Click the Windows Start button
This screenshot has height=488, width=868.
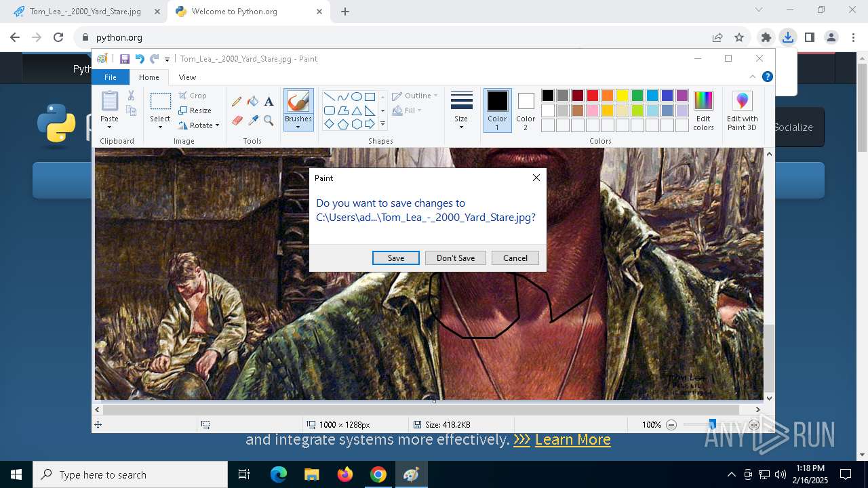click(16, 474)
